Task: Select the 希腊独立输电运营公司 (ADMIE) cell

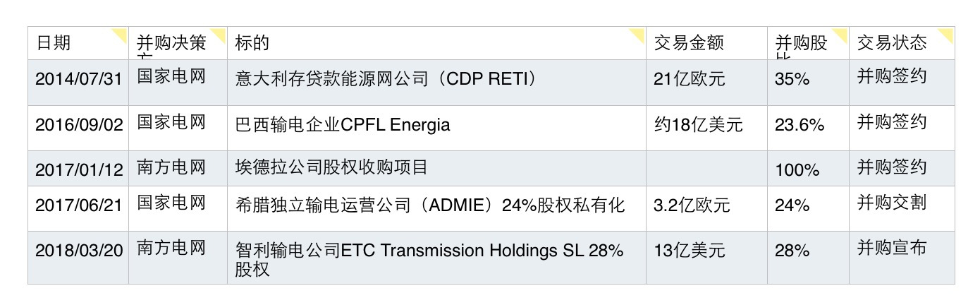Action: click(430, 205)
